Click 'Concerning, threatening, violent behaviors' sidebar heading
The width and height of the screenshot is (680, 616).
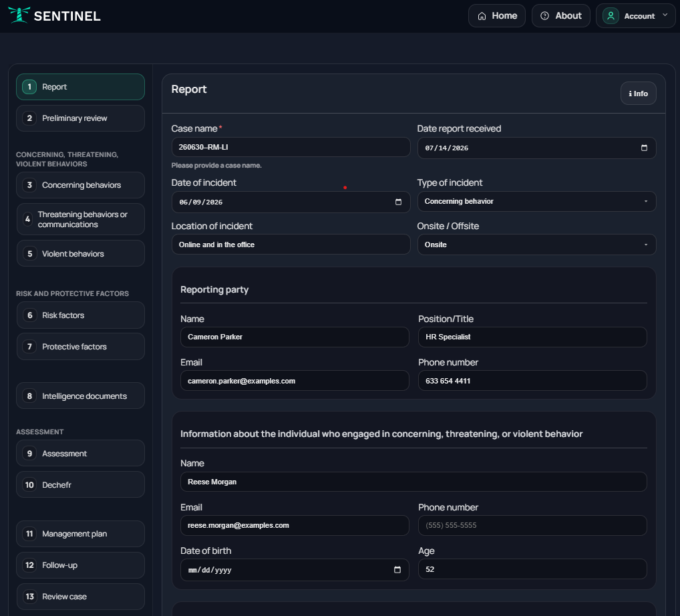click(x=67, y=159)
